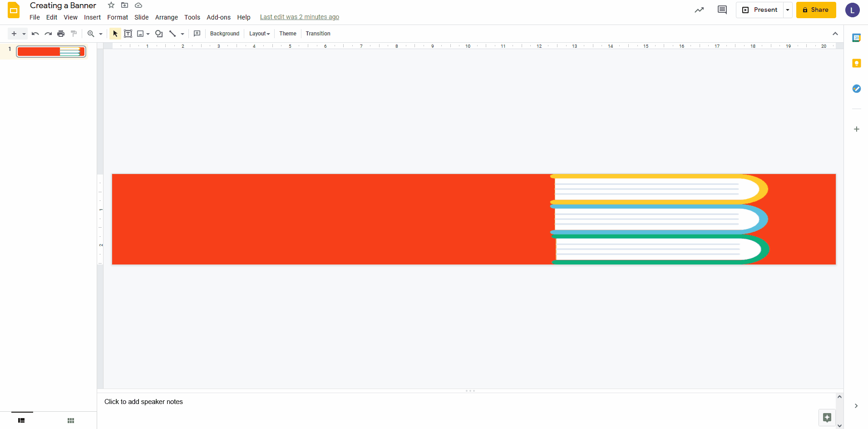Open the Layout dropdown
The width and height of the screenshot is (868, 429).
click(x=259, y=33)
